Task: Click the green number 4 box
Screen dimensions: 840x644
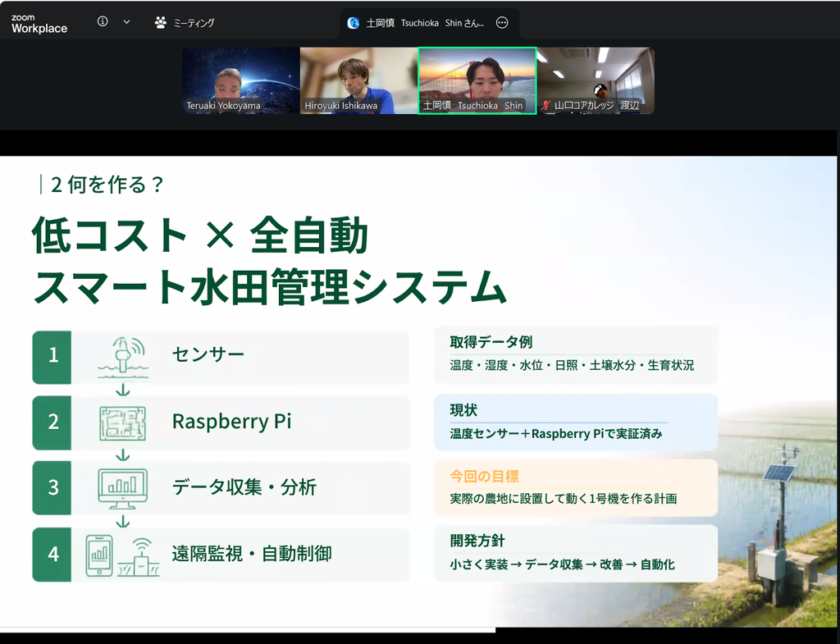Action: pyautogui.click(x=52, y=555)
